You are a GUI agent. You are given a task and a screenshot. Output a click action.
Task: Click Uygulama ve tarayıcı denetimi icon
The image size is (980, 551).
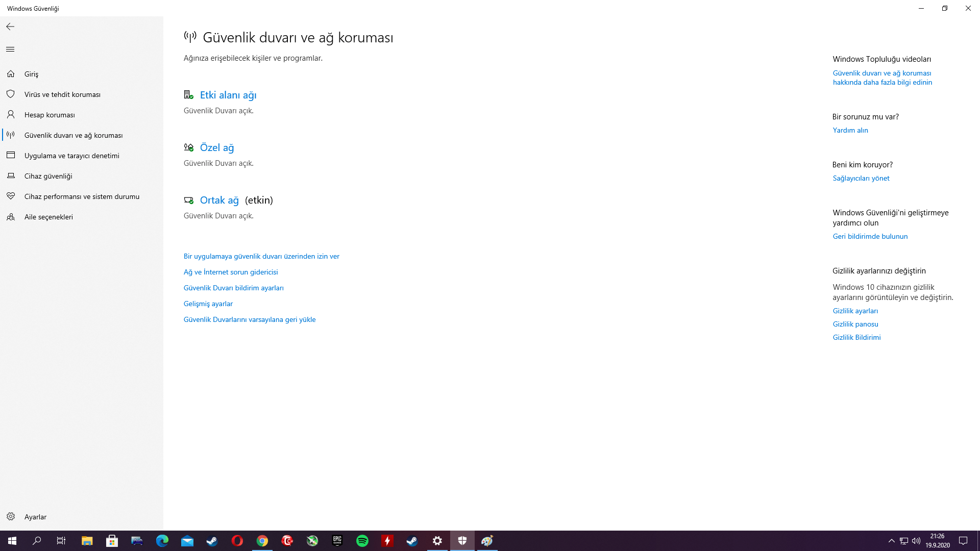coord(11,156)
